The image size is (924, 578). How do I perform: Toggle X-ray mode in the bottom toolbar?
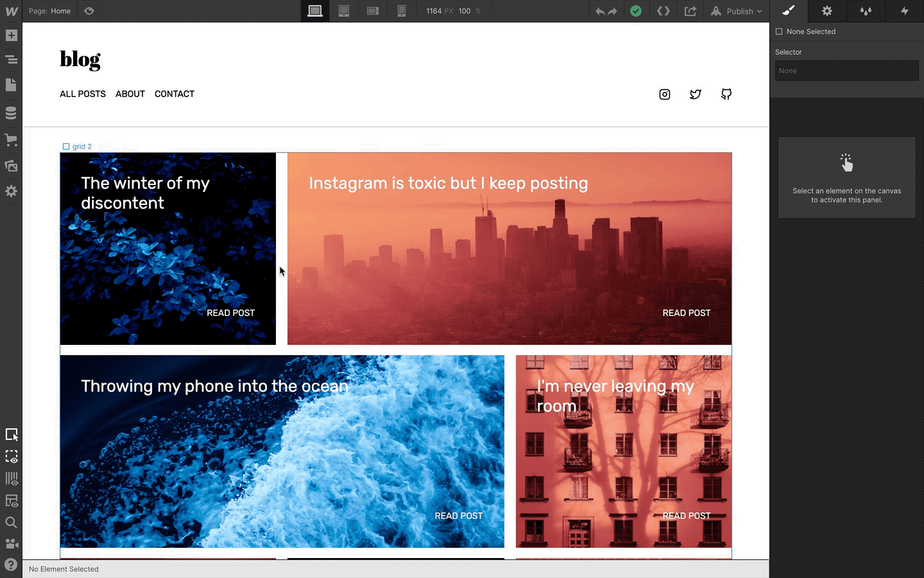coord(12,457)
